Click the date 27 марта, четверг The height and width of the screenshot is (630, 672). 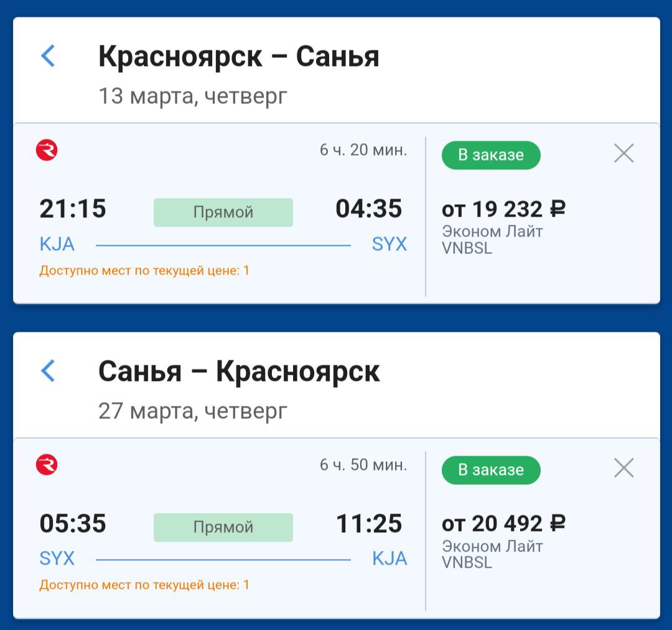(x=193, y=411)
